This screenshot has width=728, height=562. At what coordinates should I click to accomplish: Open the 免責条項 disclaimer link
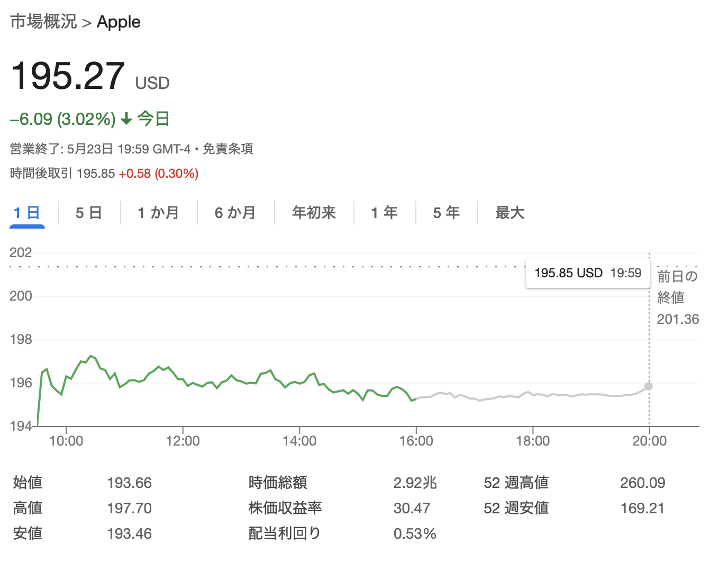click(228, 149)
